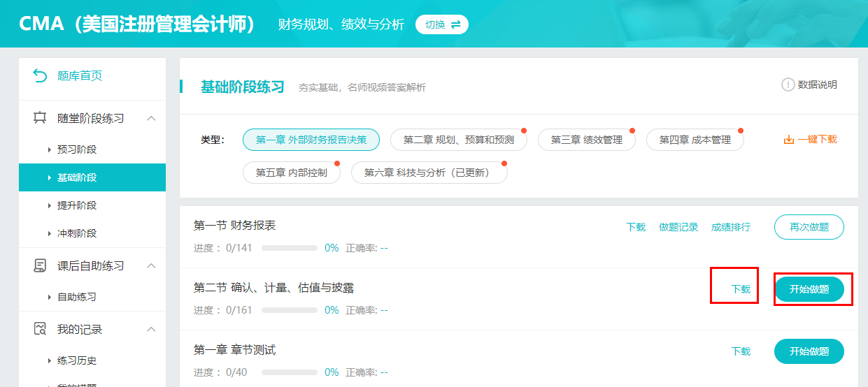Open 成绩排行 link for 第一节
868x387 pixels.
click(x=730, y=227)
